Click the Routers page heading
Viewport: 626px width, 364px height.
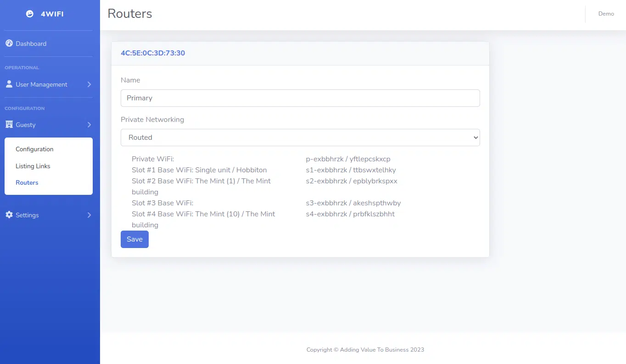pos(130,14)
